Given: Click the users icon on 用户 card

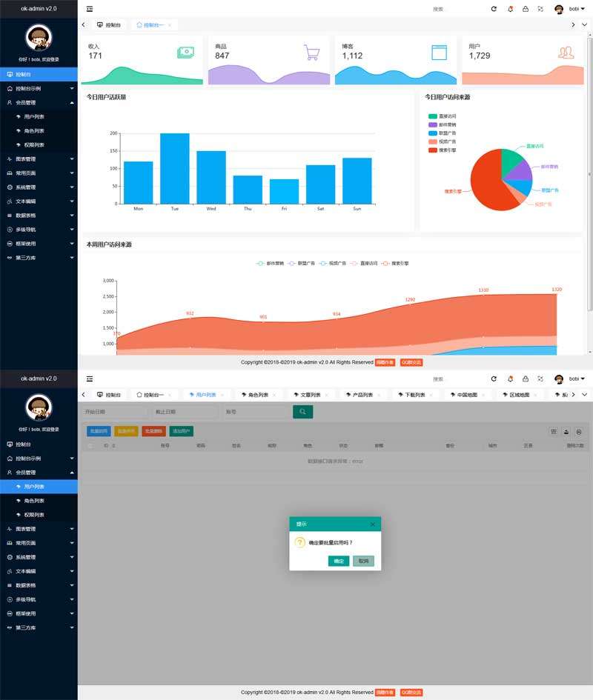Looking at the screenshot, I should pos(566,53).
